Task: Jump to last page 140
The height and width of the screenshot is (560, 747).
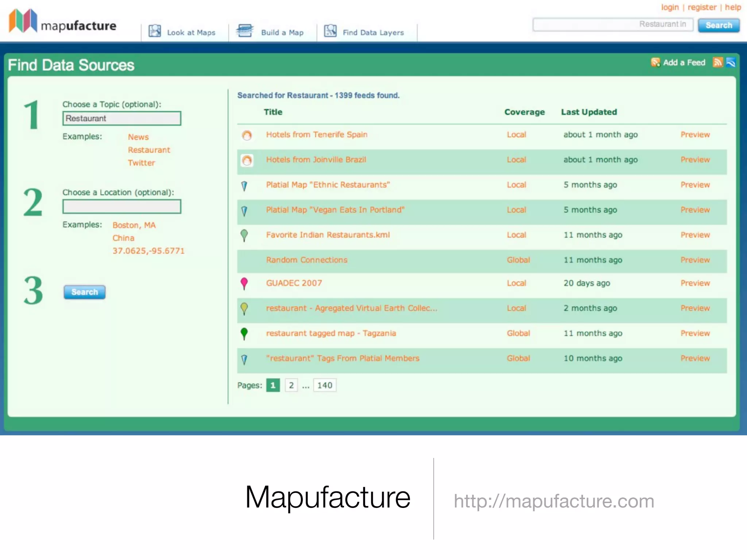Action: coord(325,385)
